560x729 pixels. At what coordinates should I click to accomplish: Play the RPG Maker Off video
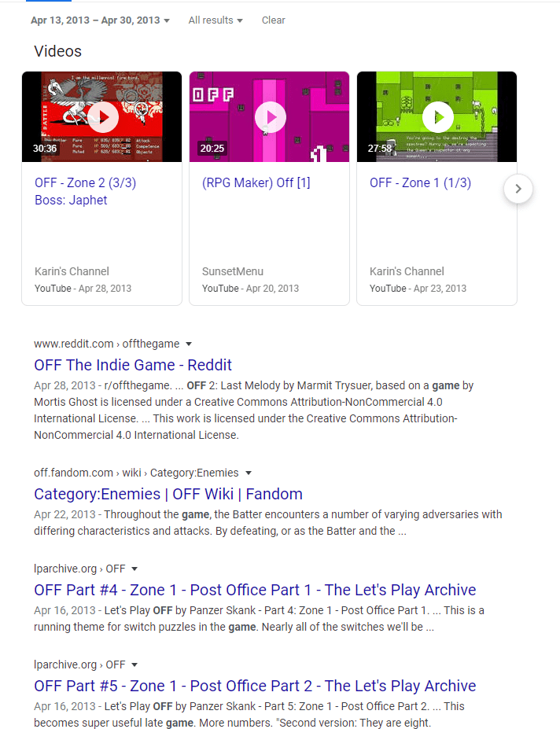(x=270, y=117)
